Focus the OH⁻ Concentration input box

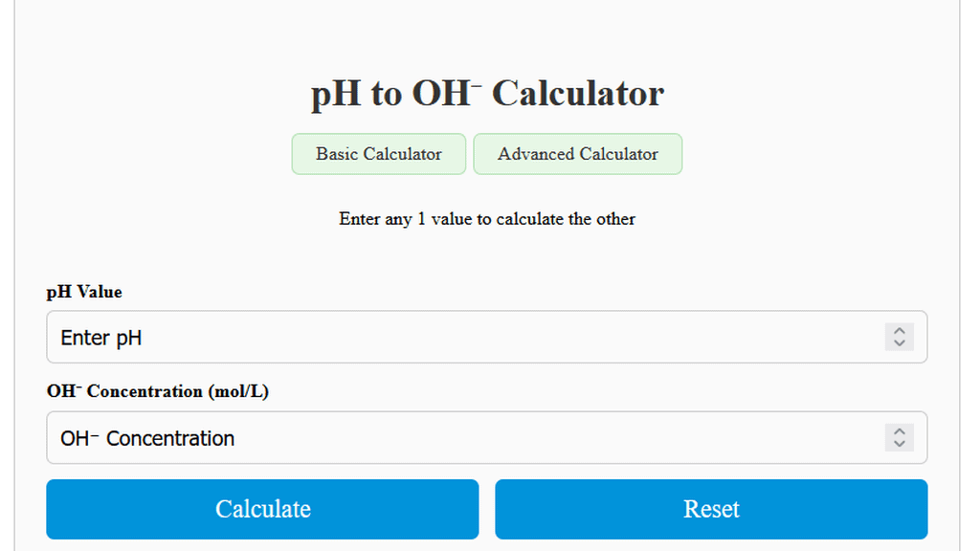pos(459,438)
